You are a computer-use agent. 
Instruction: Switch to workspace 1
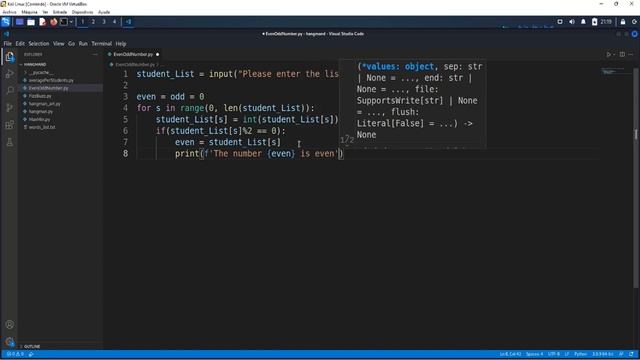pyautogui.click(x=82, y=22)
